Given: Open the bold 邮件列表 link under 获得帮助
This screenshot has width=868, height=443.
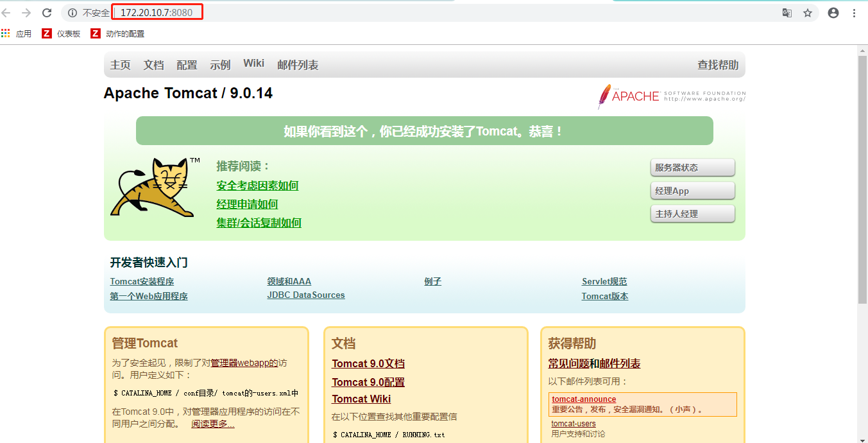Looking at the screenshot, I should coord(620,363).
